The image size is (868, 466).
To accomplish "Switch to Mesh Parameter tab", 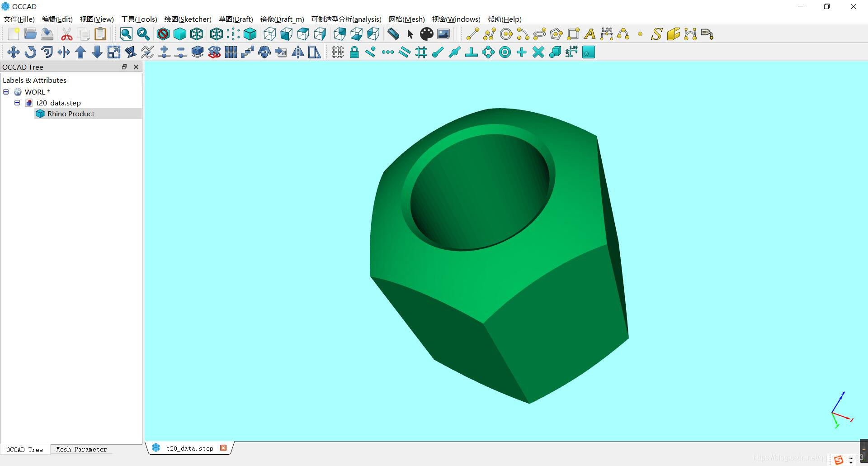I will pos(81,449).
